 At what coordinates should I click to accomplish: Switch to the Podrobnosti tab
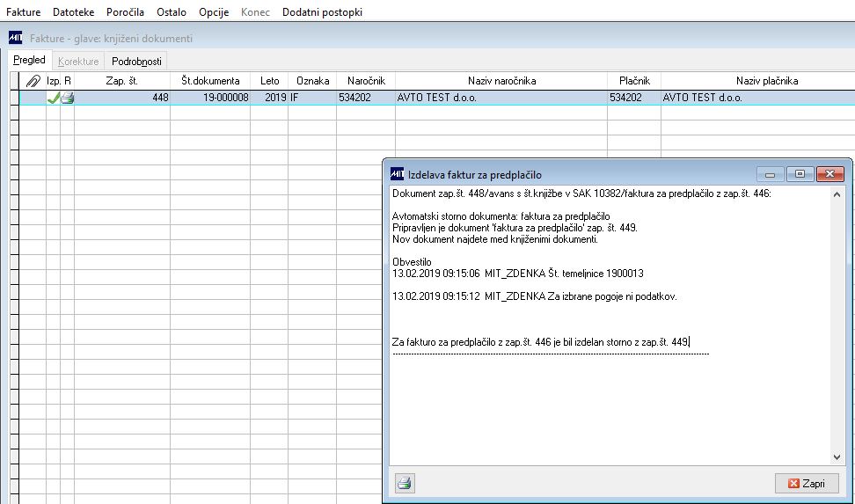136,62
